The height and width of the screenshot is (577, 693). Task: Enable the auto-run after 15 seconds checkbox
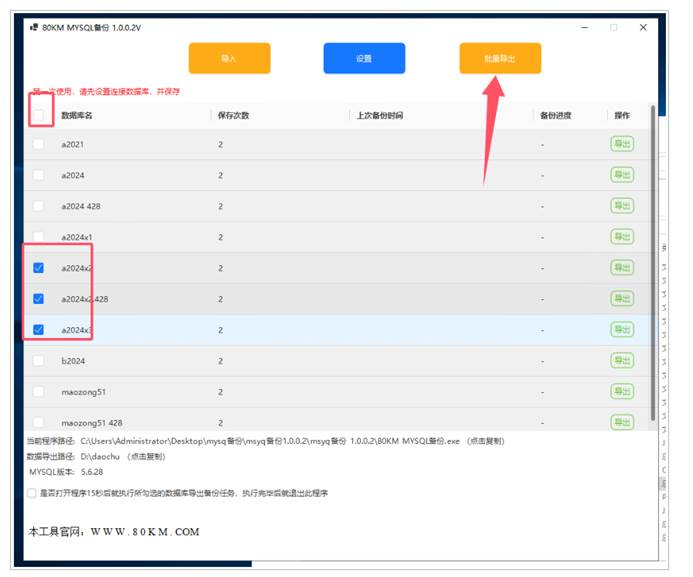tap(32, 493)
